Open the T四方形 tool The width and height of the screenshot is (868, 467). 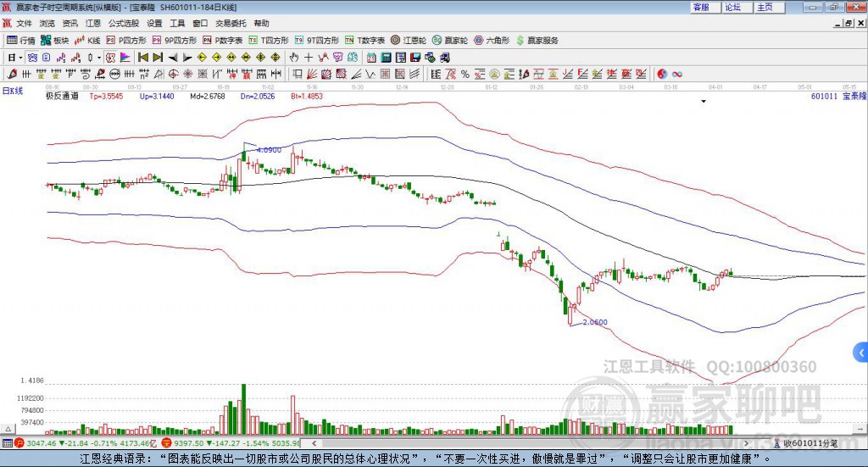(269, 41)
